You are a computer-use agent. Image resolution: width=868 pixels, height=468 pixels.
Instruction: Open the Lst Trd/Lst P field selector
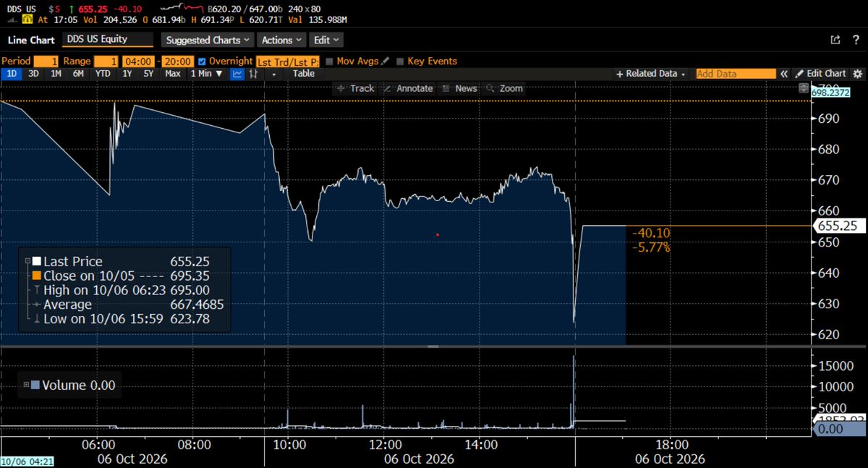(x=288, y=61)
